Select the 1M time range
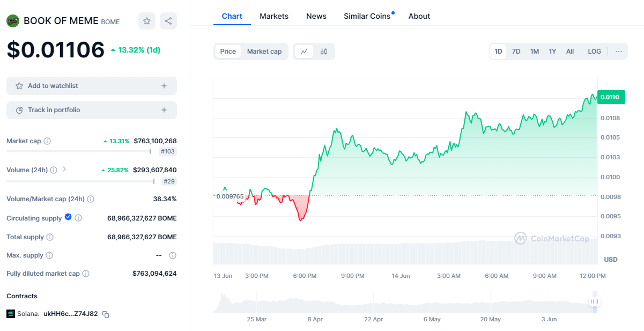 (535, 52)
